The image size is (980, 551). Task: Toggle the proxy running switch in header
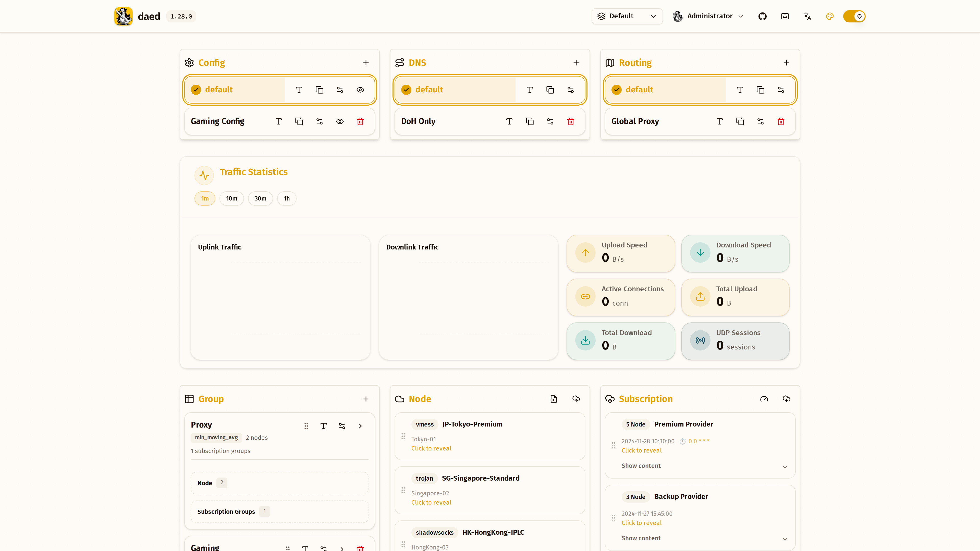click(854, 16)
